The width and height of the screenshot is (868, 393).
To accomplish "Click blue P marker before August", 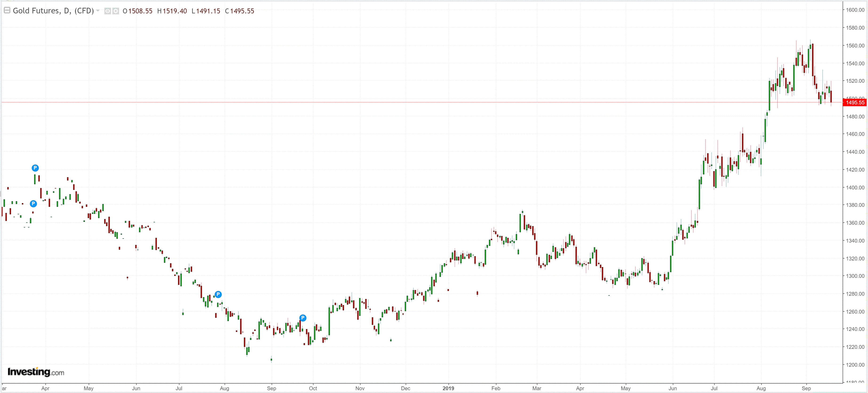I will tap(218, 294).
